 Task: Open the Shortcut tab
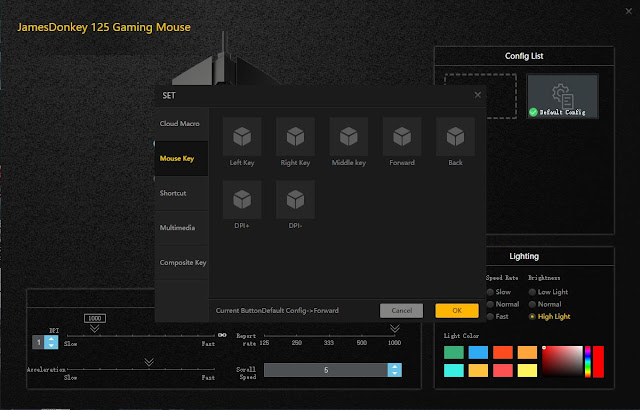click(x=181, y=193)
